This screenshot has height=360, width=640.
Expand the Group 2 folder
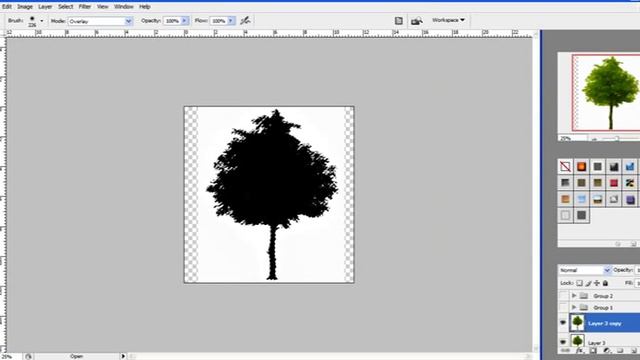[x=574, y=296]
